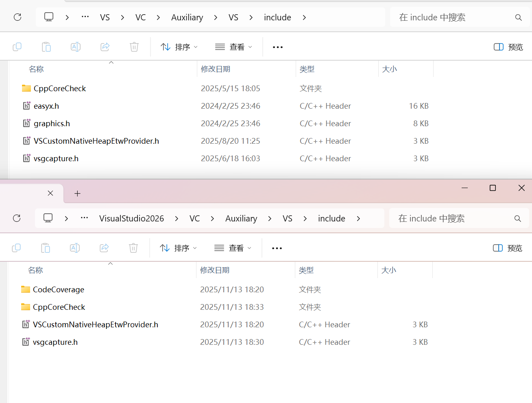The height and width of the screenshot is (403, 532).
Task: Click the Paste icon in the top toolbar
Action: (46, 47)
